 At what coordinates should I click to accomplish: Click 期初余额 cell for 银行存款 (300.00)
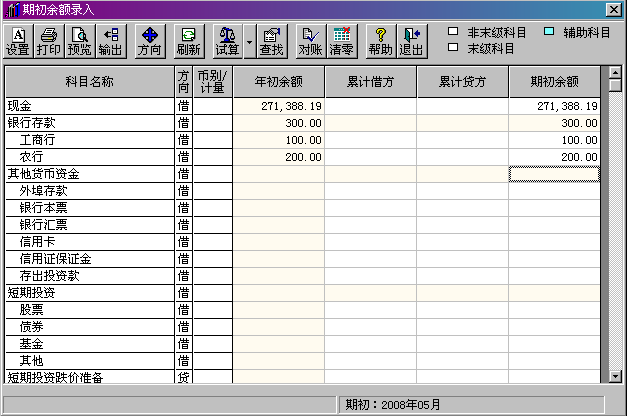click(555, 123)
